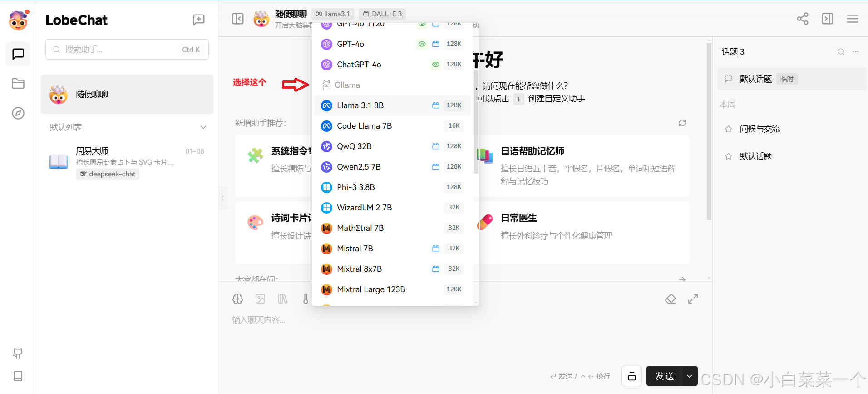Click the 发送 send button
This screenshot has height=394, width=868.
tap(664, 376)
